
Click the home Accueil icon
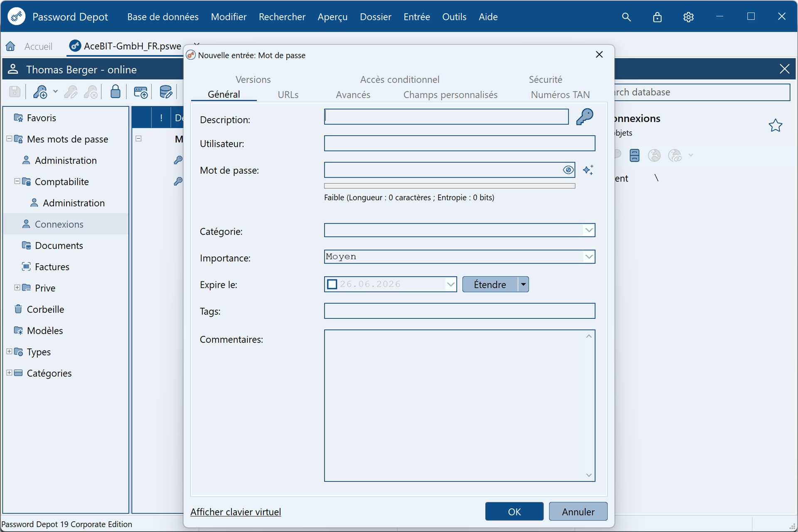point(10,46)
